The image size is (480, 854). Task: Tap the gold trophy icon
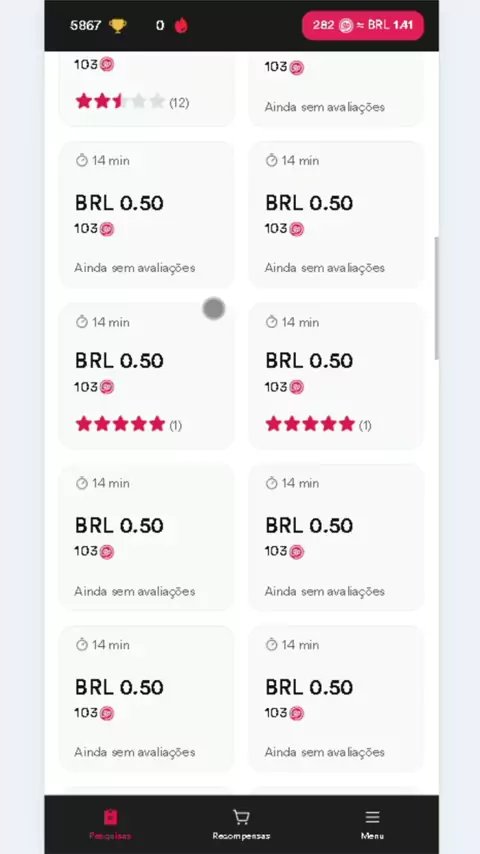118,26
